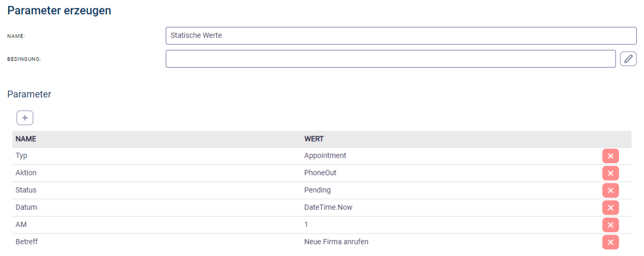Delete the AM parameter row
The width and height of the screenshot is (644, 256).
(610, 225)
